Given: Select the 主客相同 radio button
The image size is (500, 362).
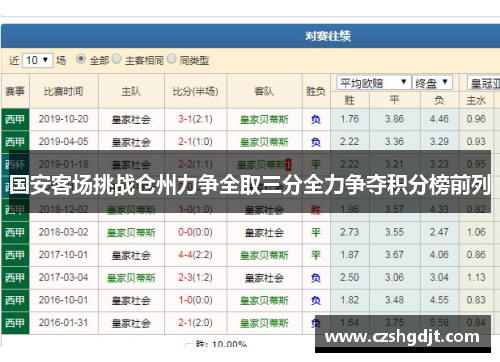Looking at the screenshot, I should (117, 59).
